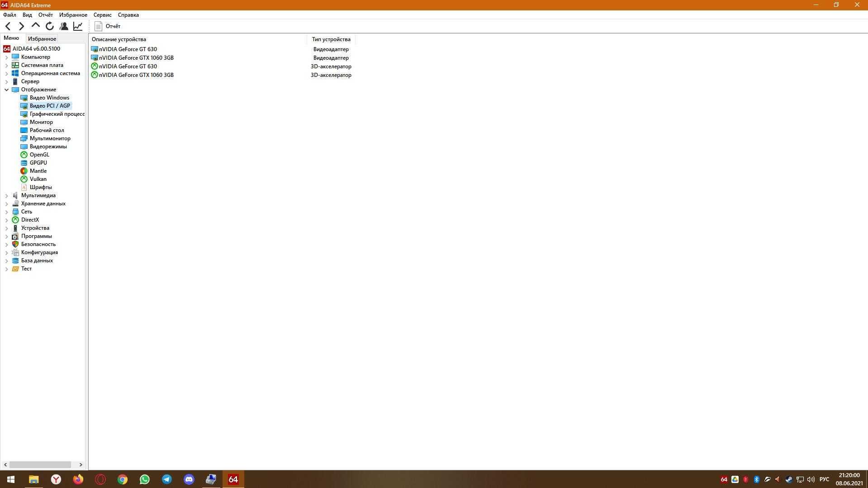Open the Избранное menu in menu bar

(73, 15)
